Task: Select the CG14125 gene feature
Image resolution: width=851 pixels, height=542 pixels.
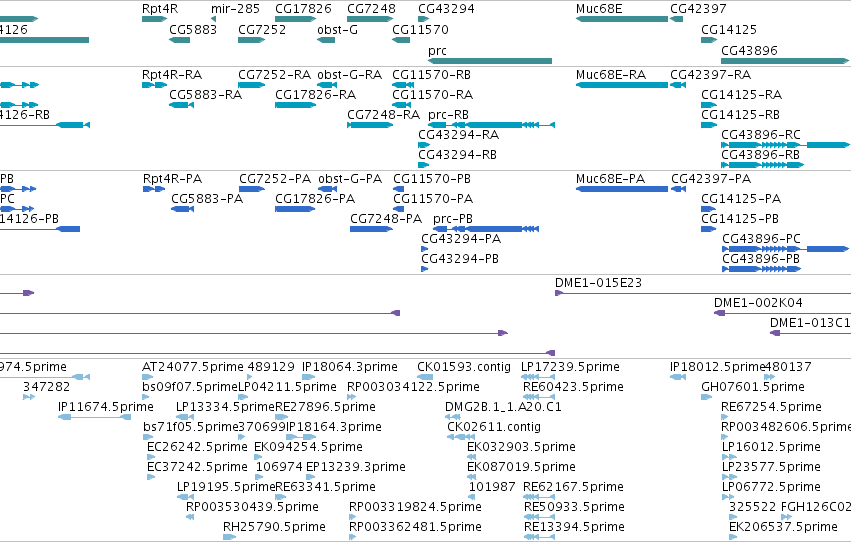Action: coord(709,40)
